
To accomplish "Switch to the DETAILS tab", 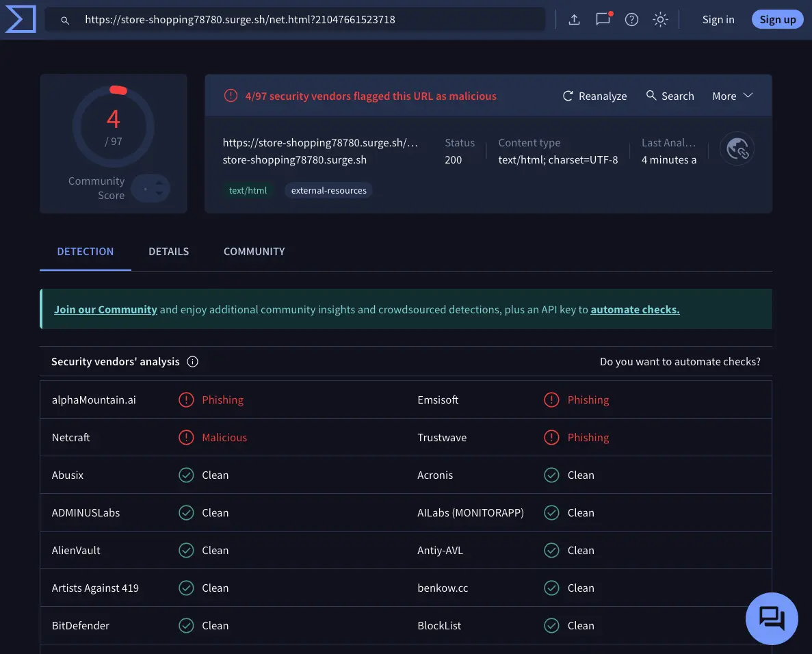I will (x=168, y=252).
